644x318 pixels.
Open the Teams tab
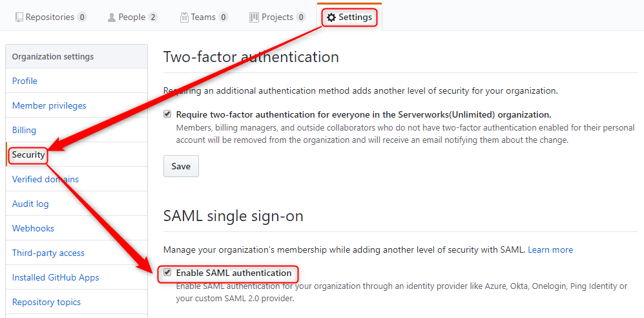tap(204, 17)
